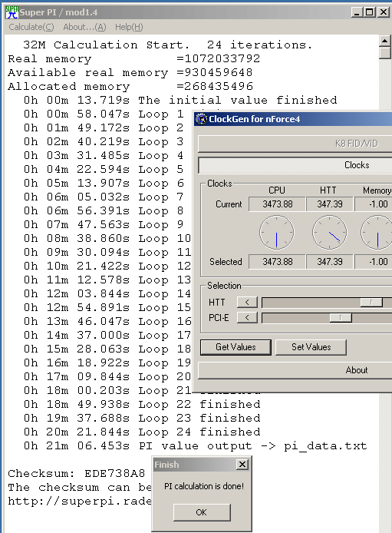Decrease HTT with its left arrow button
Viewport: 392px width, 533px height.
point(247,302)
